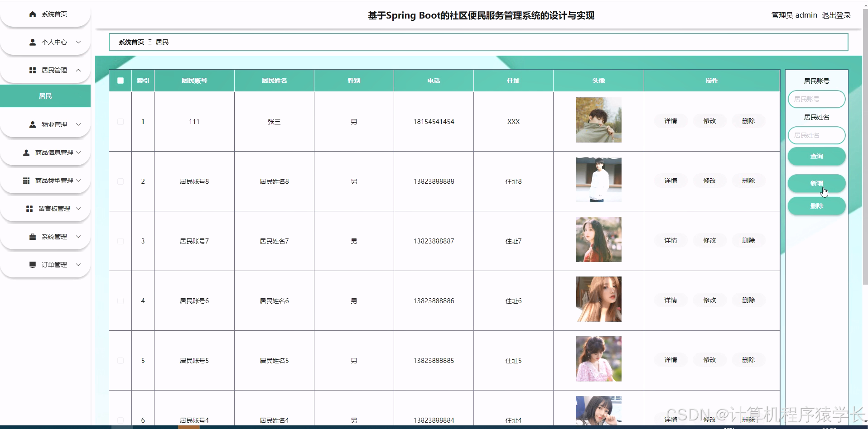Check the checkbox for 居民账号7 row
This screenshot has height=429, width=868.
coord(121,241)
